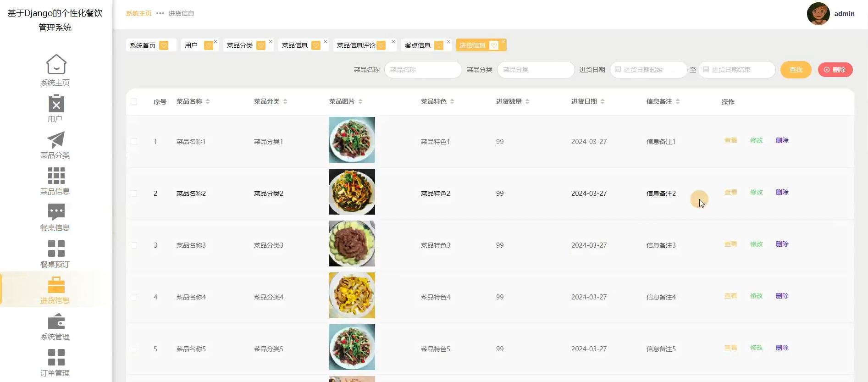Sort table by 菜品分类 column arrows
The width and height of the screenshot is (868, 382).
[285, 101]
